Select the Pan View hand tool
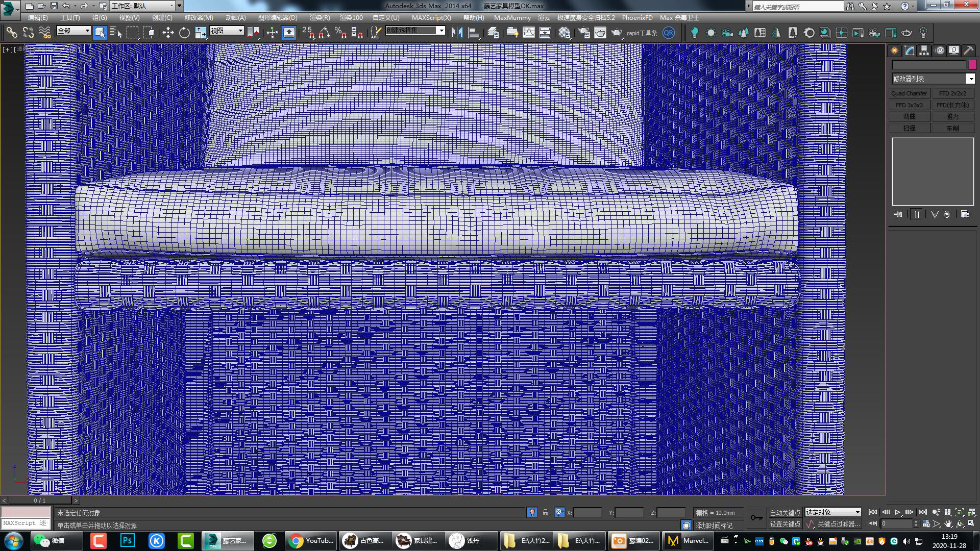 pyautogui.click(x=948, y=524)
